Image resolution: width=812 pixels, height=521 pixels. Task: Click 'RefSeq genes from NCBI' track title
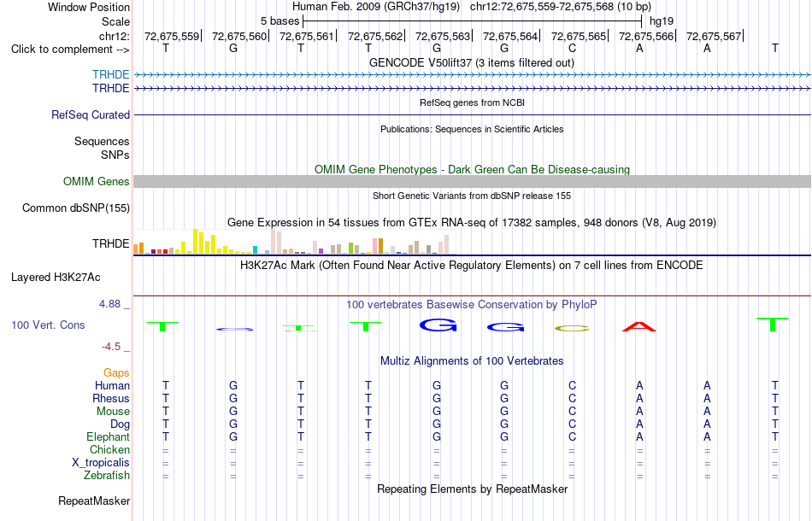pyautogui.click(x=473, y=103)
